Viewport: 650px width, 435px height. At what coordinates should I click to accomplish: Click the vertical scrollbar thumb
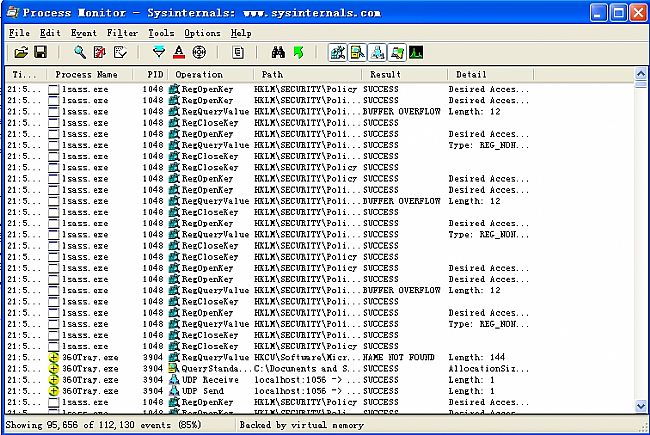pyautogui.click(x=641, y=85)
